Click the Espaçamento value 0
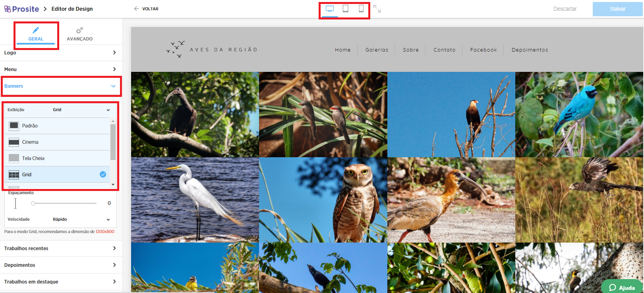The width and height of the screenshot is (644, 293). (109, 203)
